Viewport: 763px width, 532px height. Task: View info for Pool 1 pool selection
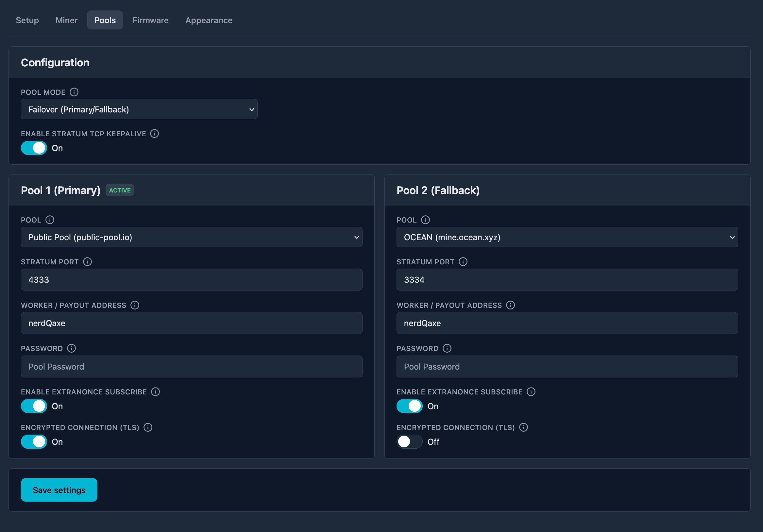pyautogui.click(x=50, y=220)
